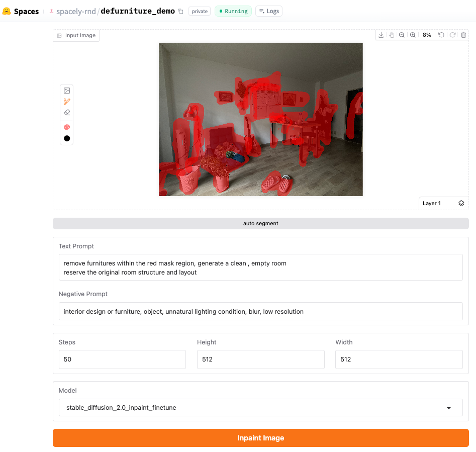The width and height of the screenshot is (476, 452).
Task: Click the zoom out magnifier icon
Action: click(402, 35)
